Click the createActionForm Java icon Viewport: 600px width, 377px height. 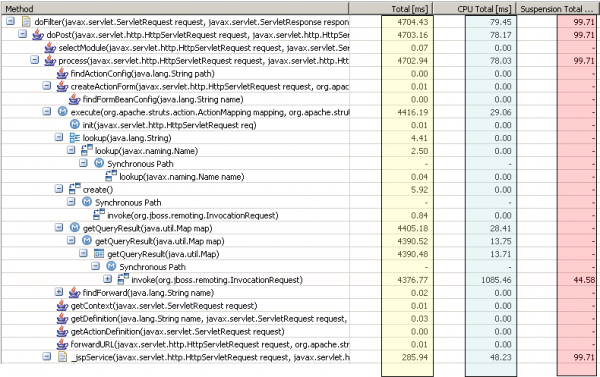click(62, 86)
